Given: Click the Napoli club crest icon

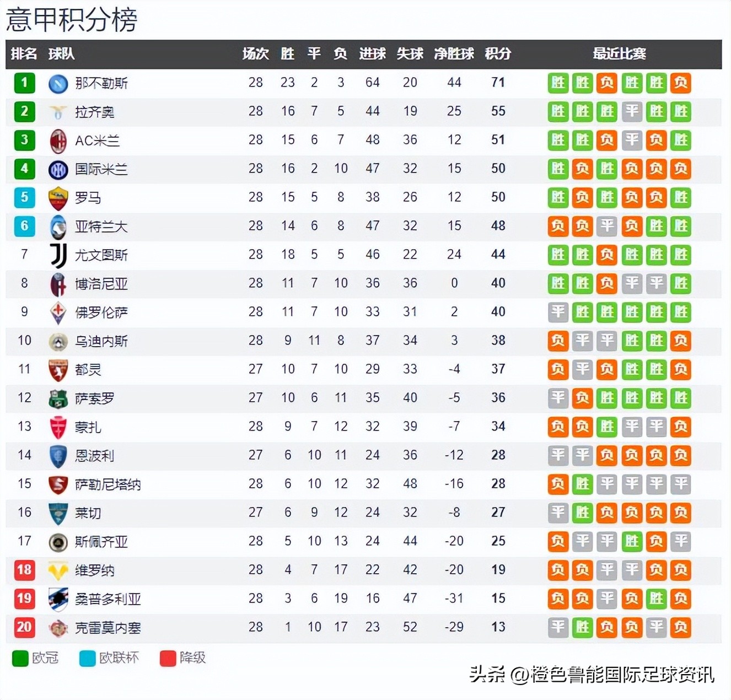Looking at the screenshot, I should (58, 83).
